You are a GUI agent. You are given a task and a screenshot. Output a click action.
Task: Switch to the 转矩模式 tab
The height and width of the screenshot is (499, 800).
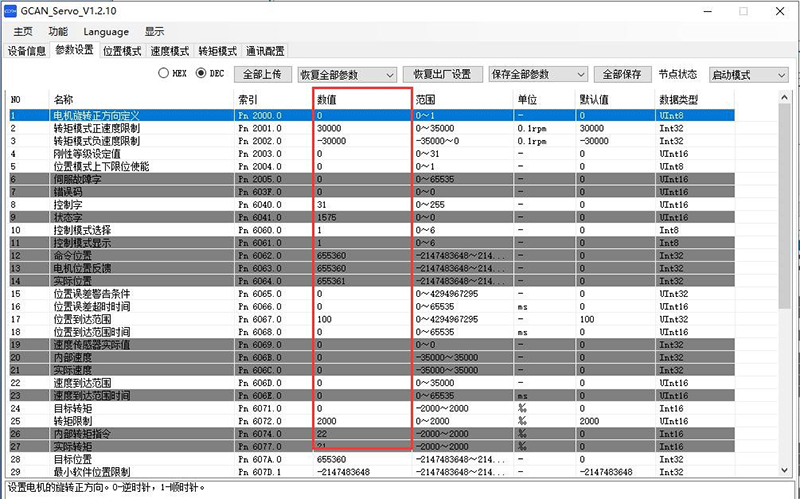click(217, 51)
